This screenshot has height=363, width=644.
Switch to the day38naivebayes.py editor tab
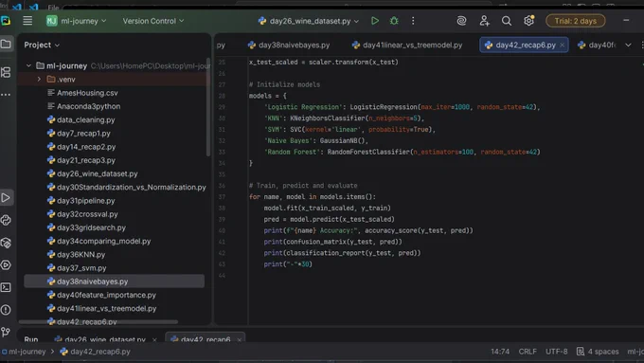pos(289,45)
